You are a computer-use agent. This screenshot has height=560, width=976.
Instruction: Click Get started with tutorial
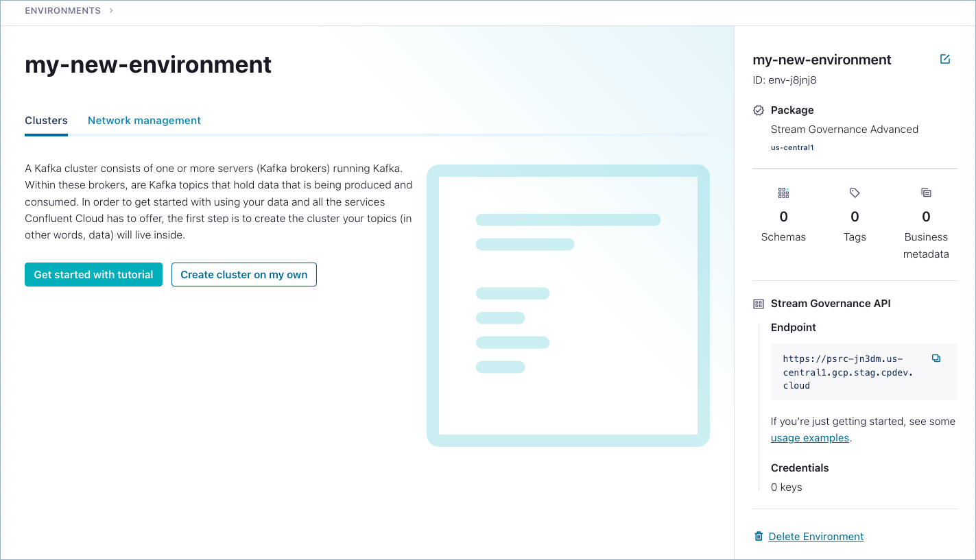93,274
